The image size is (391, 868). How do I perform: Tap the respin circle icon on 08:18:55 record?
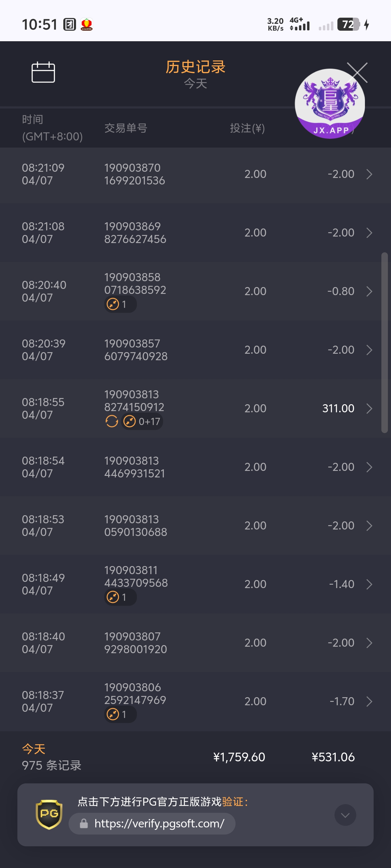coord(112,421)
